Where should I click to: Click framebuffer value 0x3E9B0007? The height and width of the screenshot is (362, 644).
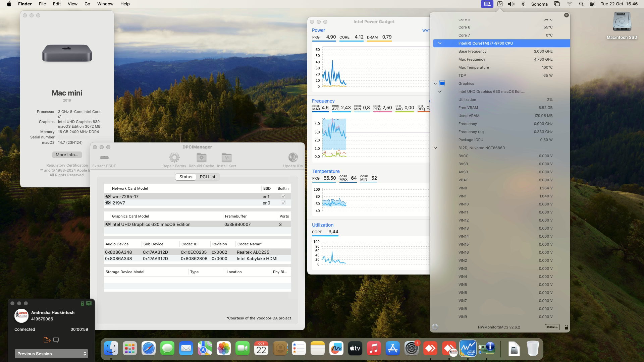tap(237, 224)
